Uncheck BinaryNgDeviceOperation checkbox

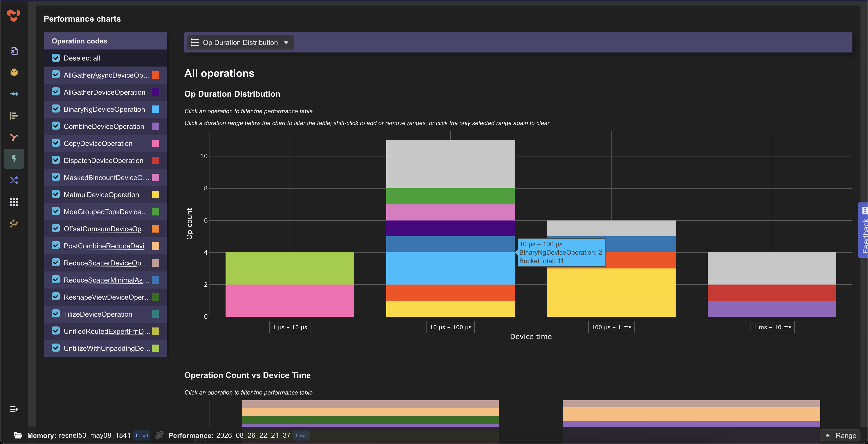click(56, 109)
